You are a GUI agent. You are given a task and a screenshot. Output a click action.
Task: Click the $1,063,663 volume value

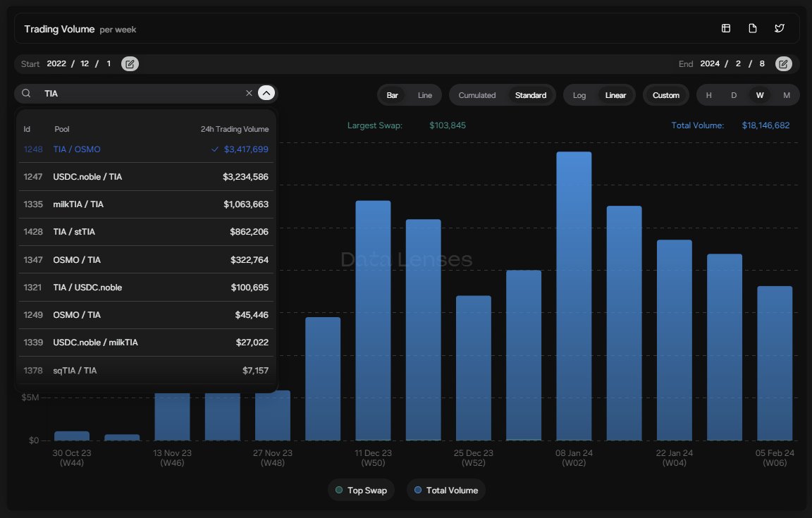(x=246, y=204)
